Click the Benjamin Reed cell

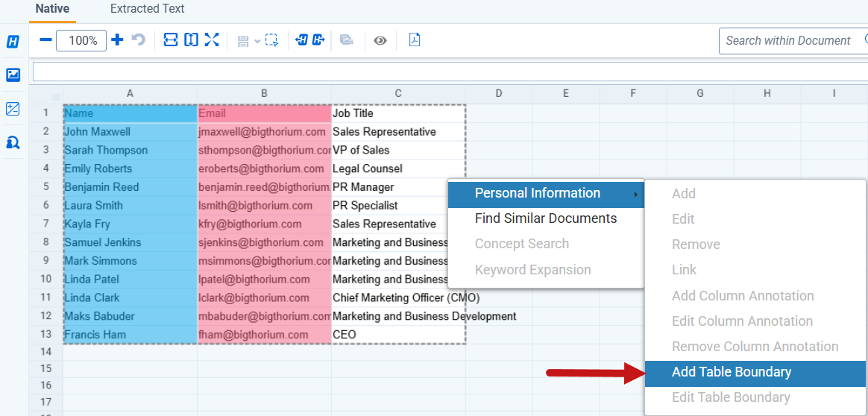[130, 187]
